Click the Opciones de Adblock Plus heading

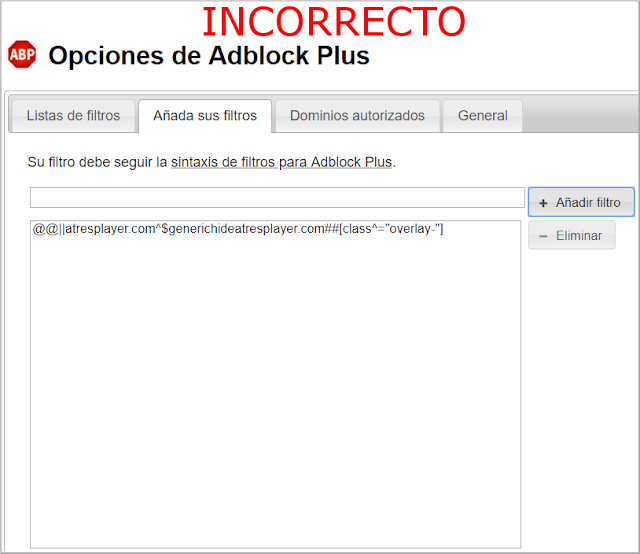click(x=209, y=56)
